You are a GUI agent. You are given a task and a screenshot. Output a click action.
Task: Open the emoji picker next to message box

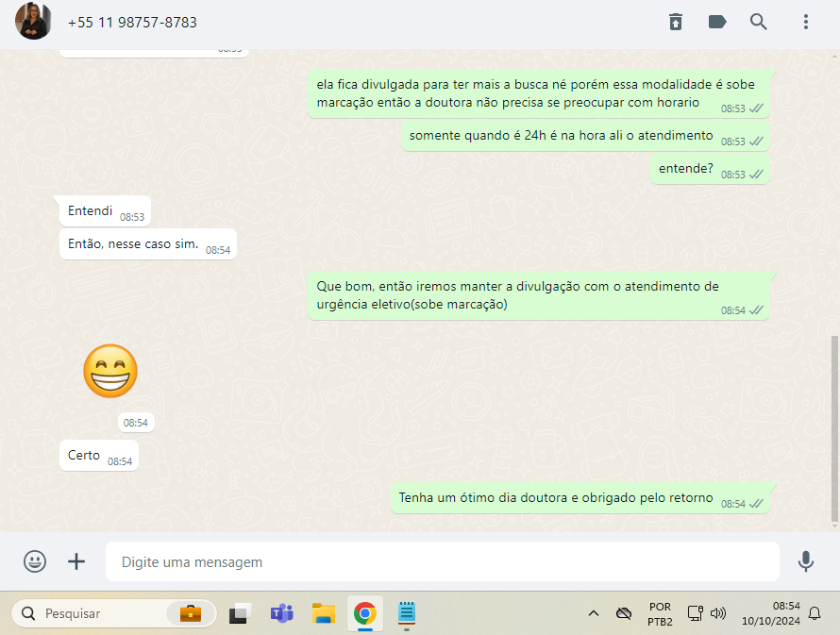tap(35, 561)
